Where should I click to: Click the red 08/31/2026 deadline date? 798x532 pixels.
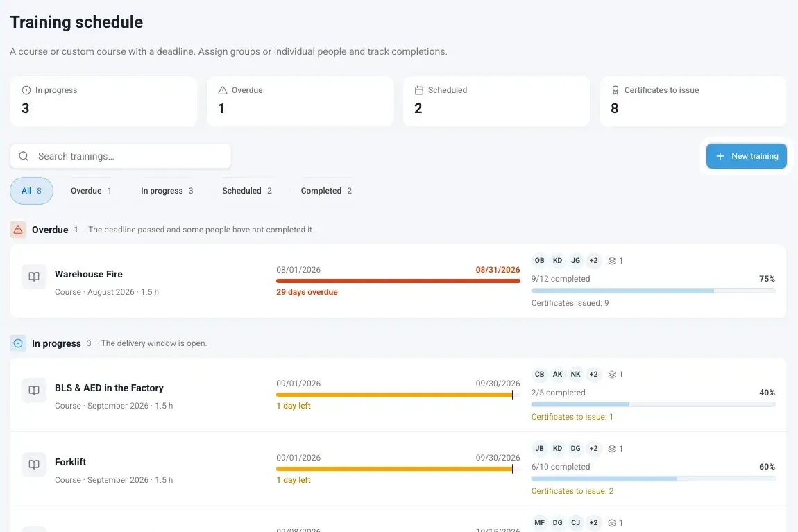coord(498,270)
